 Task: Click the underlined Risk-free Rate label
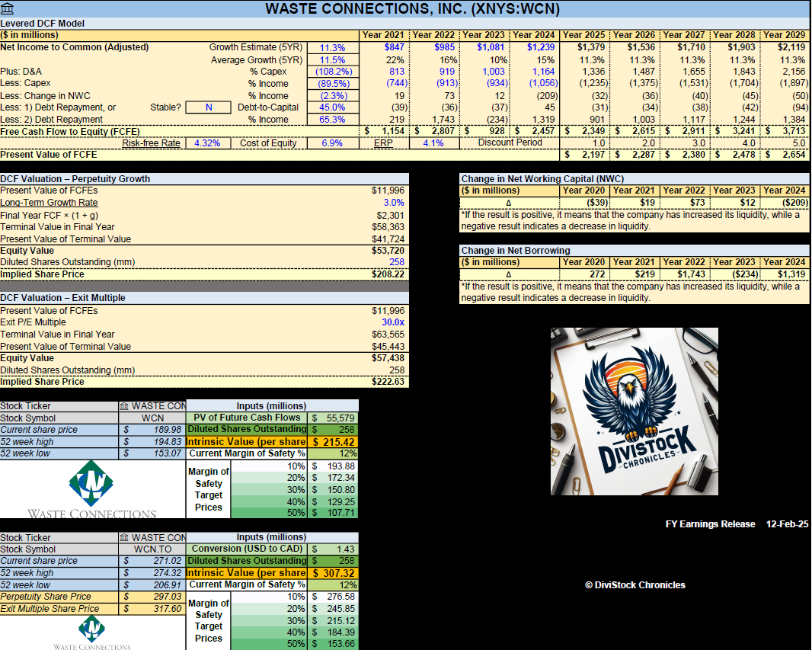(x=152, y=143)
